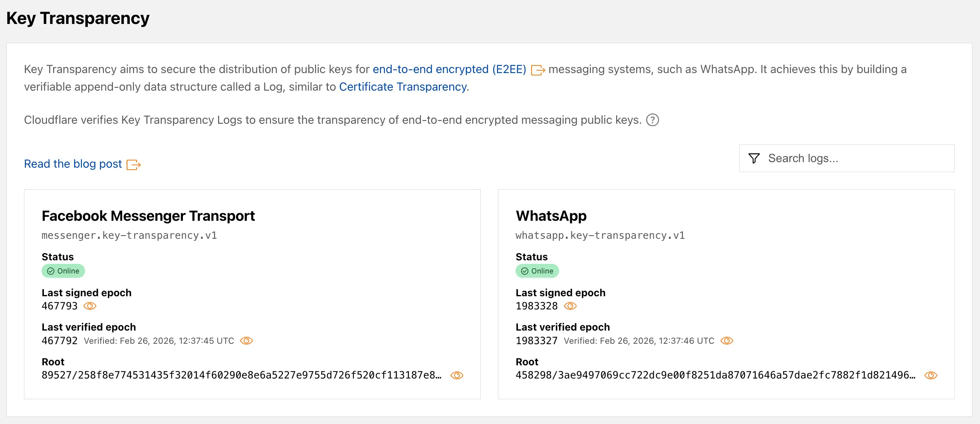Open the end-to-end encrypted (E2EE) link
Screen dimensions: 980x424
point(449,69)
